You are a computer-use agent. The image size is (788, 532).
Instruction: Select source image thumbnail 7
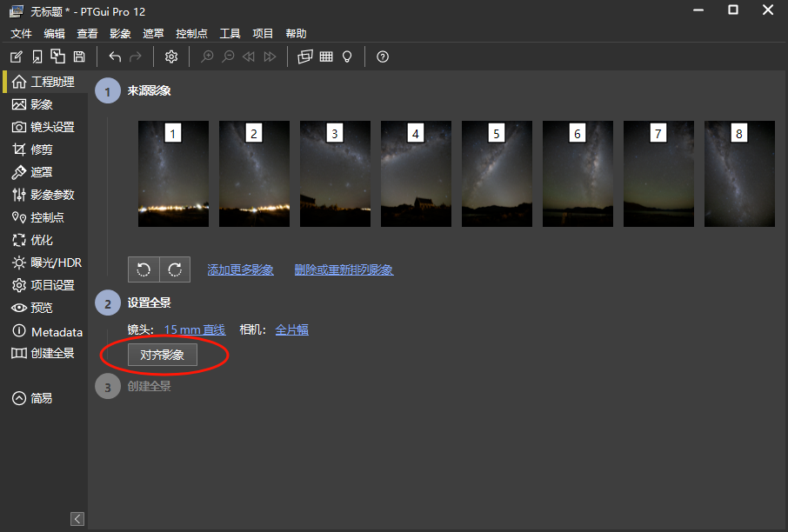pos(659,174)
